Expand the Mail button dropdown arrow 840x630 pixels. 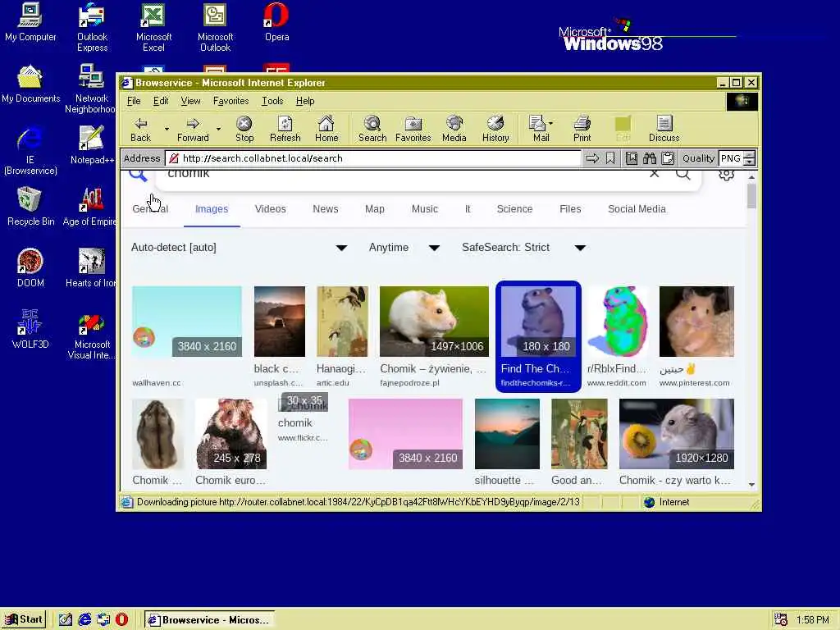point(550,123)
